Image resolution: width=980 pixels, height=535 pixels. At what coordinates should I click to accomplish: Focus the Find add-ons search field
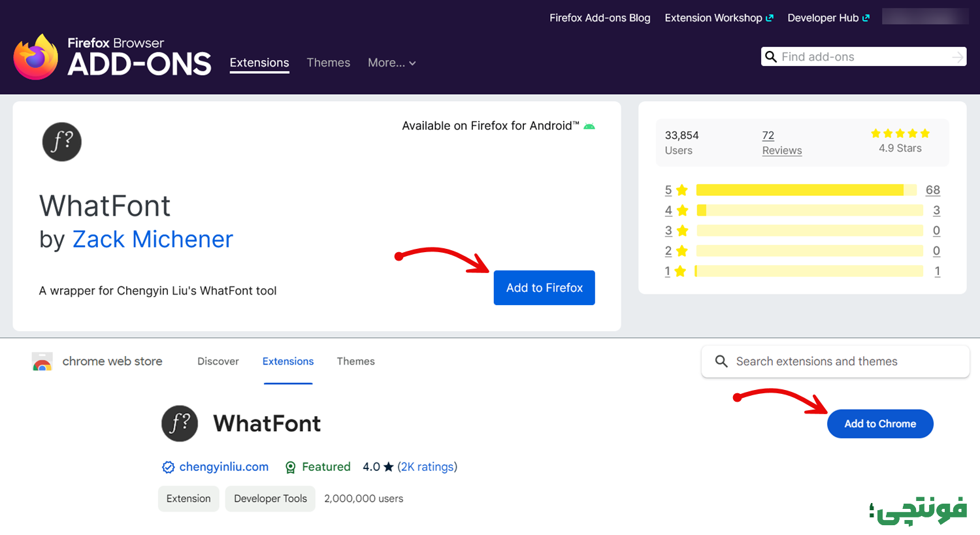point(864,57)
